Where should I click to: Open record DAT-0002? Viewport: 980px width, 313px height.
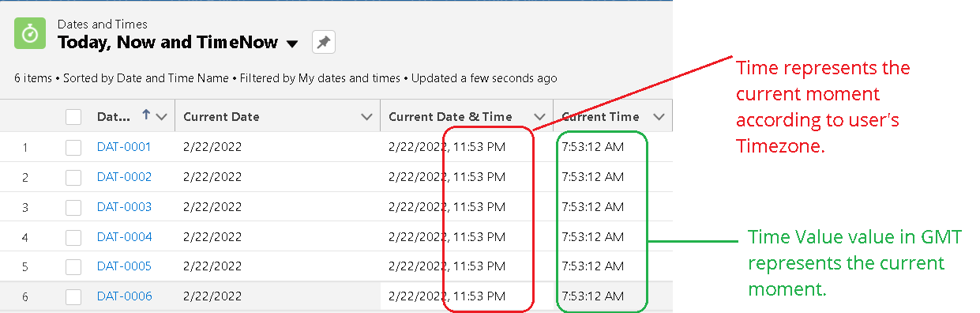pos(124,177)
